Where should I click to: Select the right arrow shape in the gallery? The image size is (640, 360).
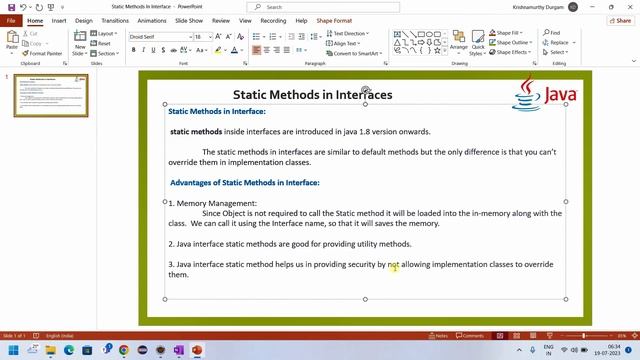(421, 42)
